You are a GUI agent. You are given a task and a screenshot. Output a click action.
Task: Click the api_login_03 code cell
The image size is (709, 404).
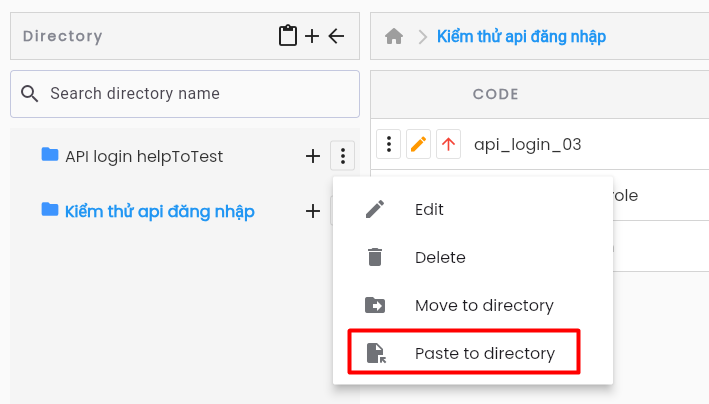point(527,144)
